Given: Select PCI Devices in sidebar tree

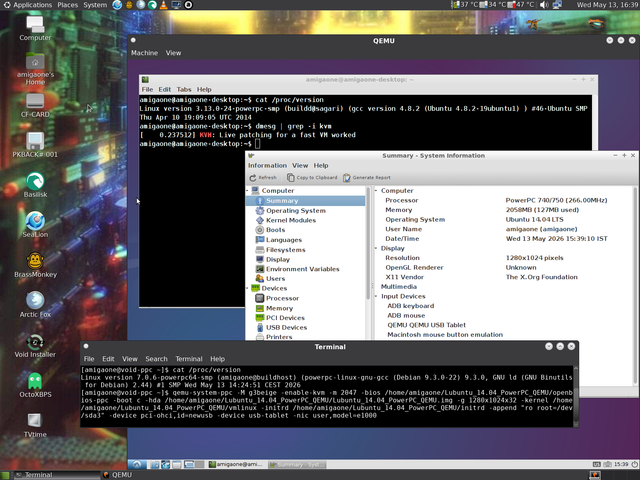Looking at the screenshot, I should point(285,318).
